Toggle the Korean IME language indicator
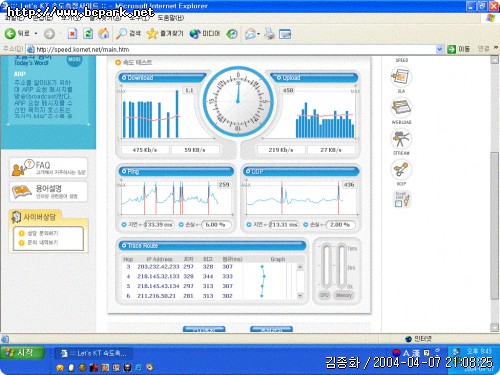The height and width of the screenshot is (375, 500). coord(396,352)
